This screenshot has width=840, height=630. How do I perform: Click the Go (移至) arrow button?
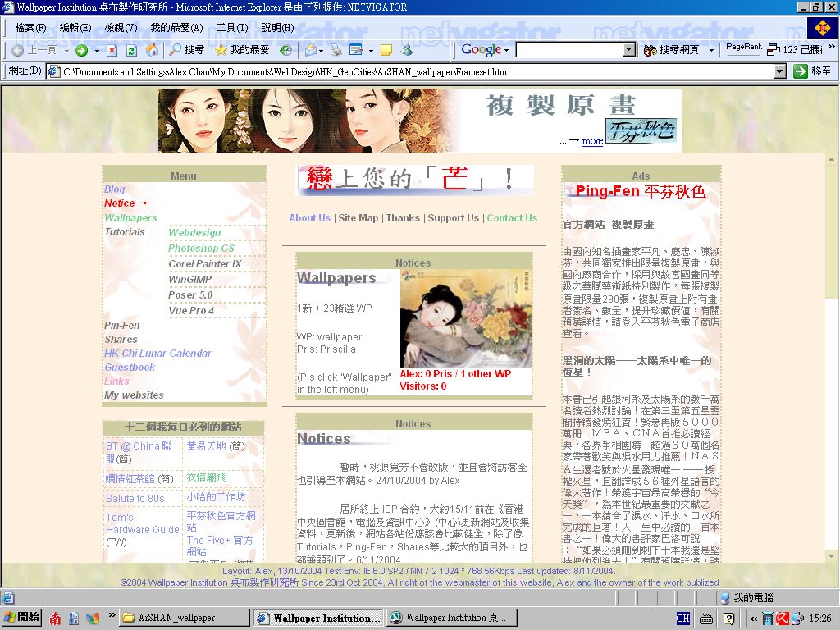(813, 71)
